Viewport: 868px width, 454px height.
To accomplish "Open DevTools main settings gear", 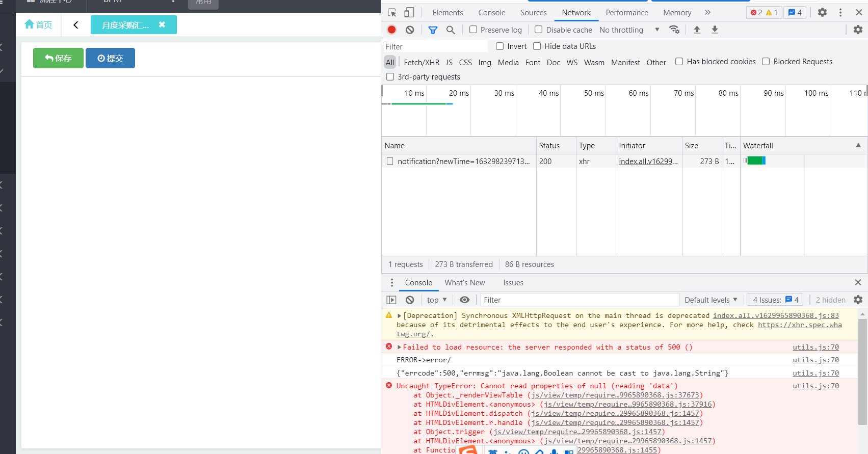I will (x=822, y=12).
